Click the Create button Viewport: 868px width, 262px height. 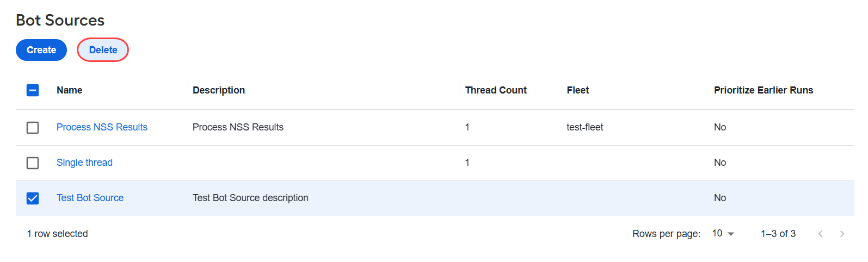[x=41, y=50]
